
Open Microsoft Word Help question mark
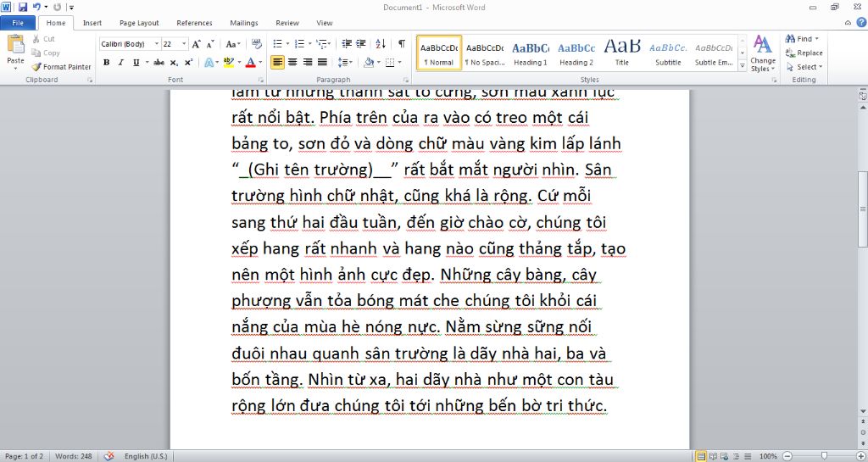[x=861, y=23]
